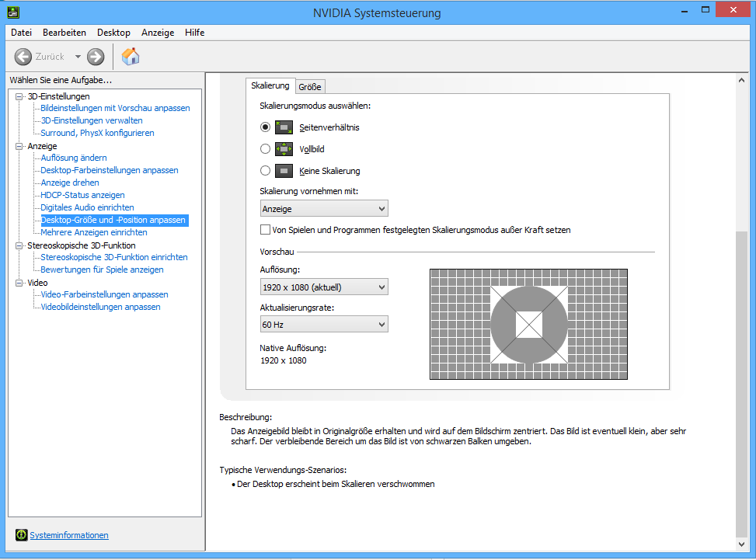
Task: Open the Skalierung vornehmen mit dropdown
Action: pyautogui.click(x=324, y=209)
